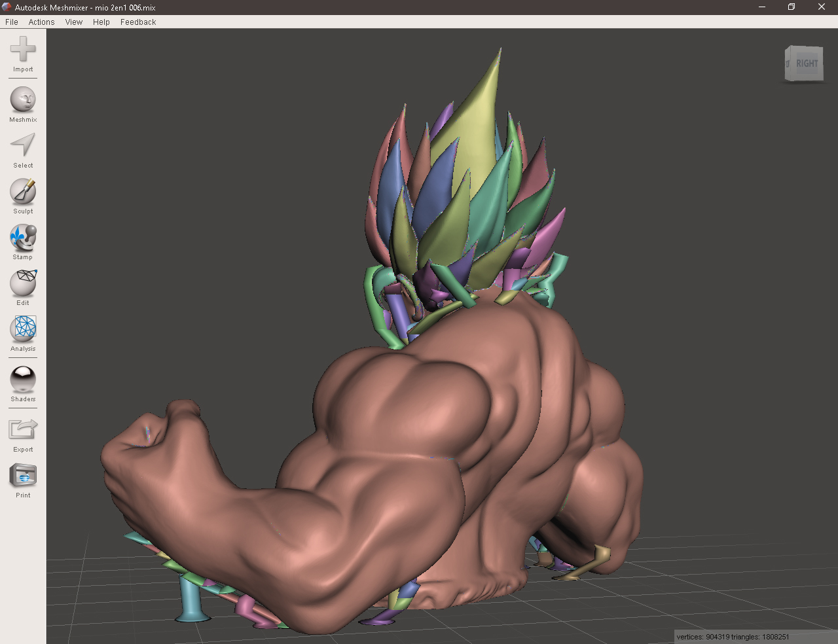Close the Meshmixer window
This screenshot has height=644, width=838.
[822, 7]
